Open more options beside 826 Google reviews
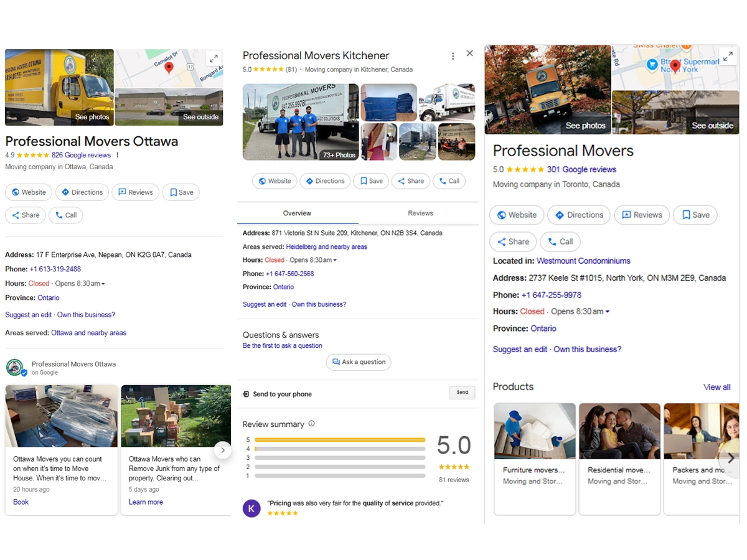The height and width of the screenshot is (560, 747). [118, 156]
